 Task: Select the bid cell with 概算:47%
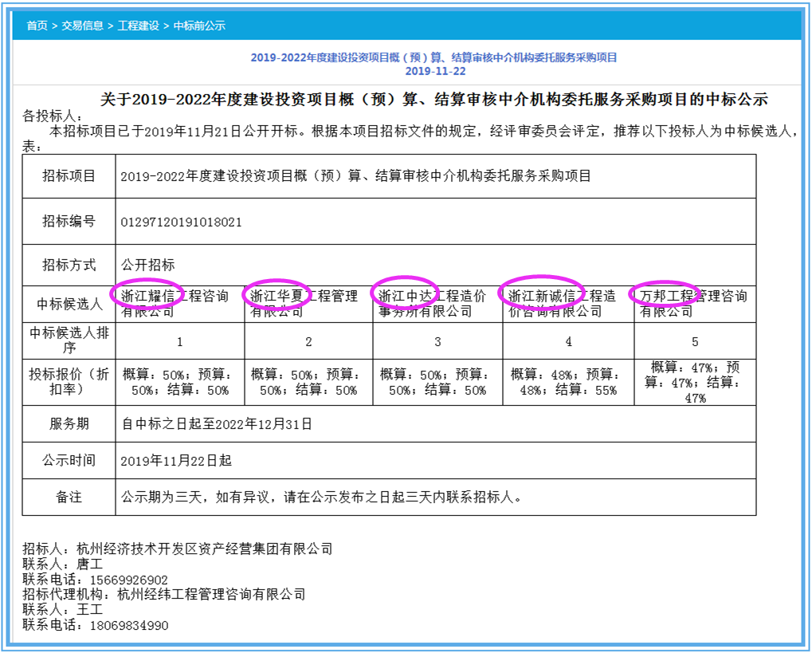[695, 383]
